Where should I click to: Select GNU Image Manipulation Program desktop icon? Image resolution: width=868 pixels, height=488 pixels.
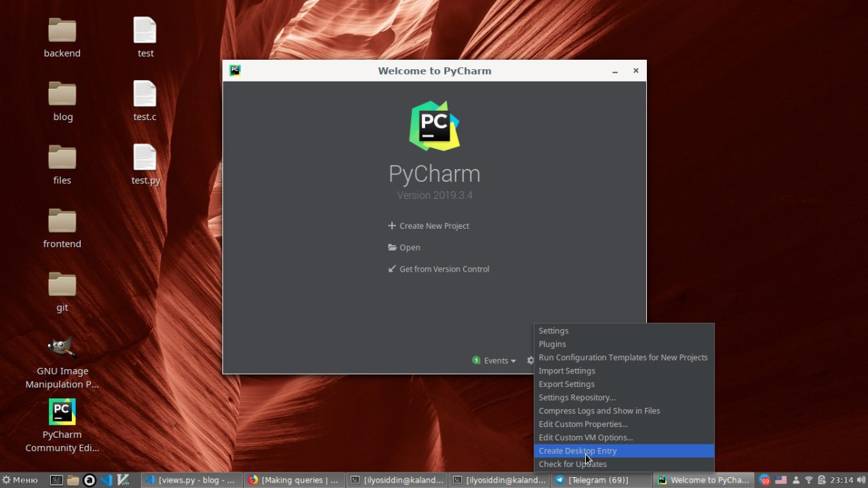[x=62, y=362]
